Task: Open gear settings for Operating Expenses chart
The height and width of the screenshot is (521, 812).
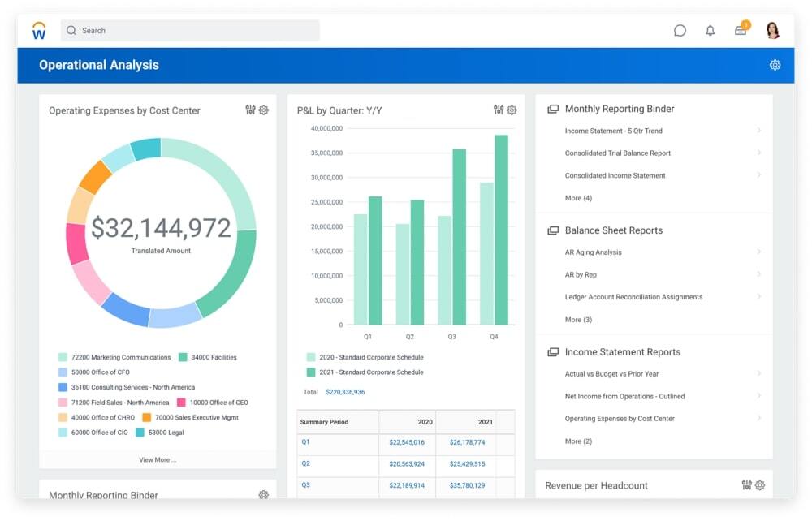Action: (264, 110)
